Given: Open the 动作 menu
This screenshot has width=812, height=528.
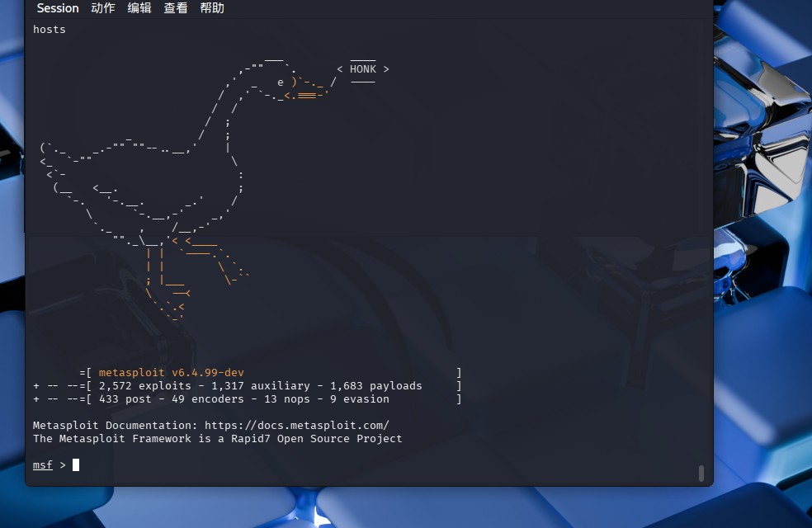Looking at the screenshot, I should 103,8.
